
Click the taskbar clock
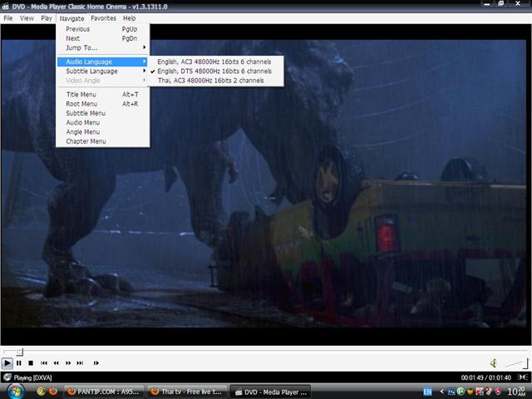click(516, 392)
